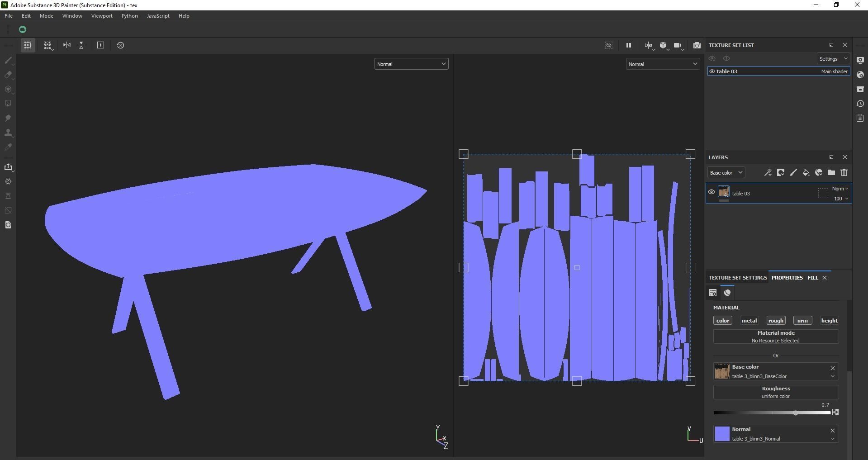Open the File menu
Viewport: 868px width, 460px height.
pos(9,16)
